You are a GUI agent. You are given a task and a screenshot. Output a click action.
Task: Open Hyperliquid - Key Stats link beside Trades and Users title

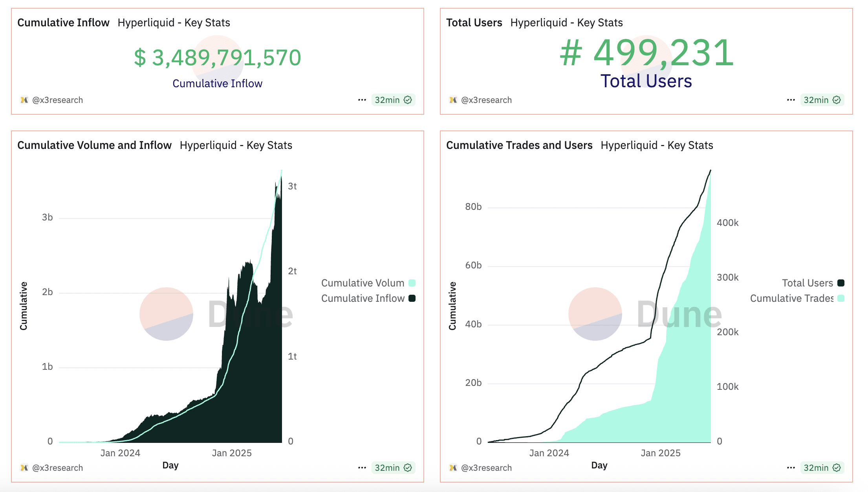click(x=657, y=145)
